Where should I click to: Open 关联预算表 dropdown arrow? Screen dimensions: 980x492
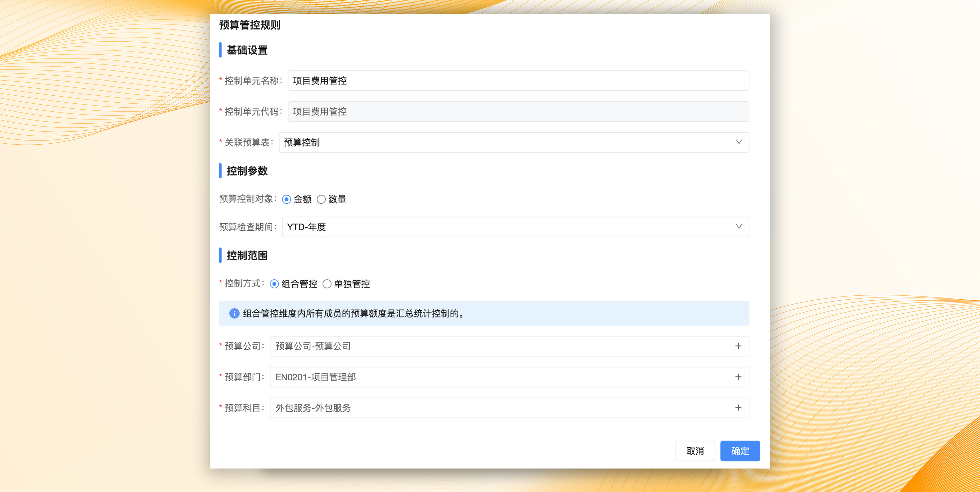(739, 142)
